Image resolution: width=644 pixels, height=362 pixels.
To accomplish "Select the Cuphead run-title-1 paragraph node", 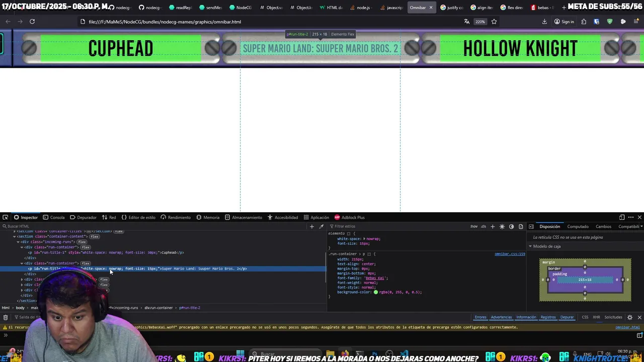I will (106, 253).
